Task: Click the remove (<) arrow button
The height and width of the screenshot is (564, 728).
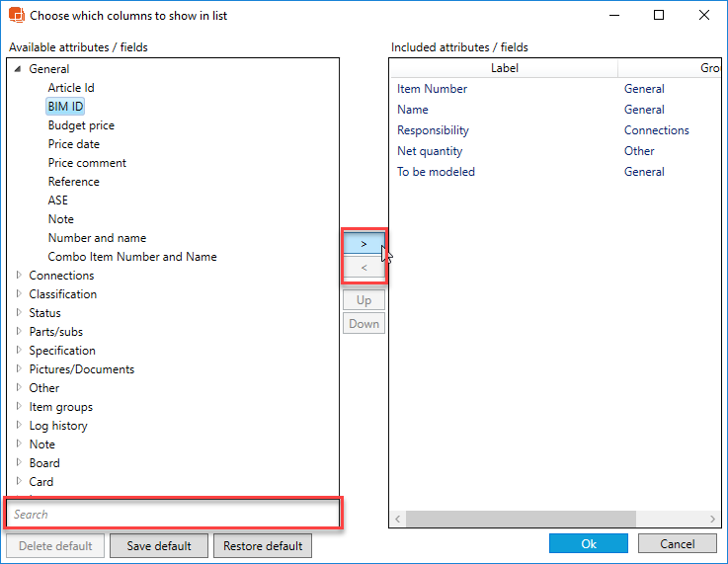Action: pos(364,268)
